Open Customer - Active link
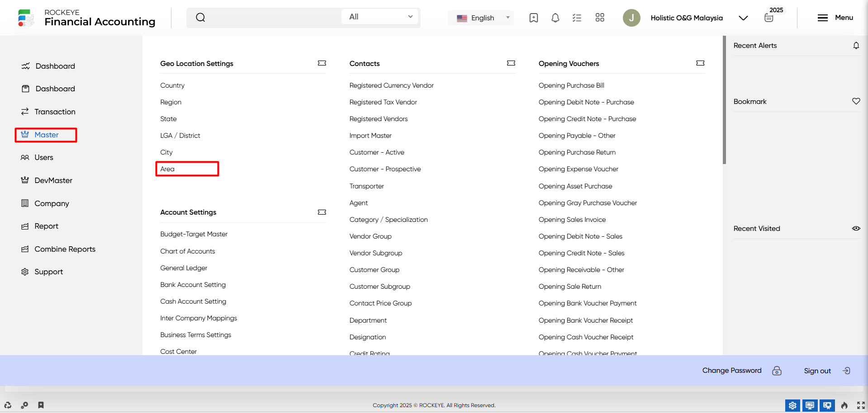 pyautogui.click(x=377, y=152)
